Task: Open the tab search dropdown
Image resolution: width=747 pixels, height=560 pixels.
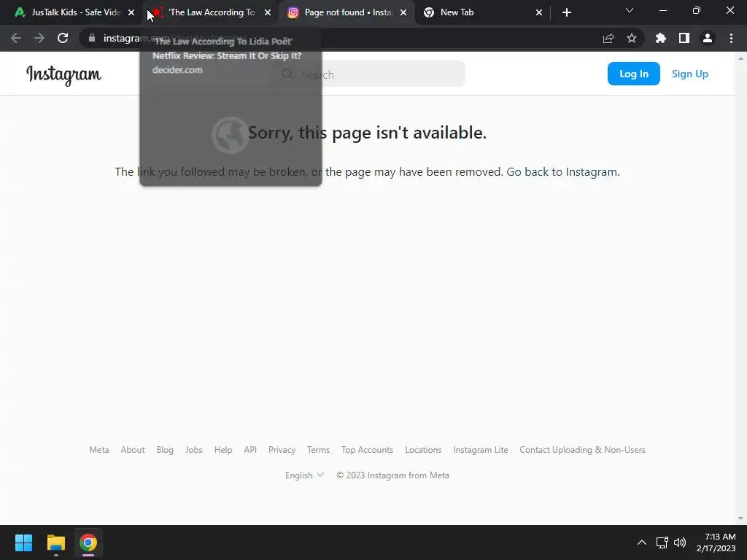Action: pos(630,10)
